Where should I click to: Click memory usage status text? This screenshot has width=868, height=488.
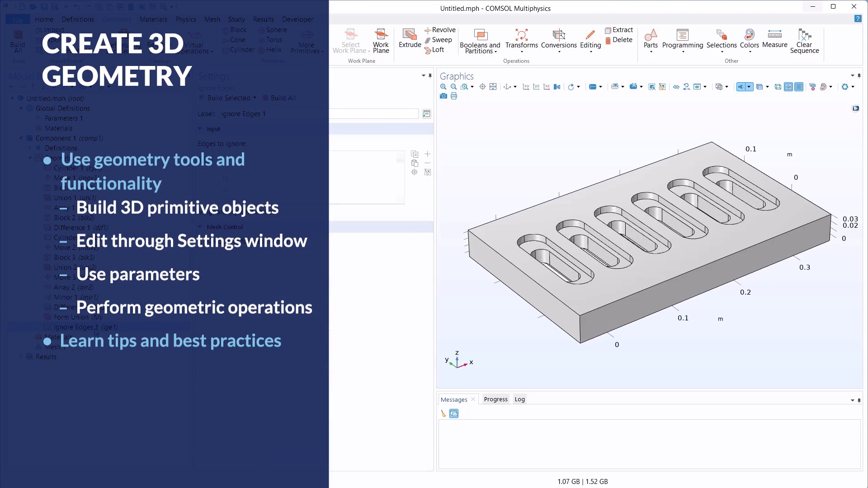pyautogui.click(x=582, y=481)
